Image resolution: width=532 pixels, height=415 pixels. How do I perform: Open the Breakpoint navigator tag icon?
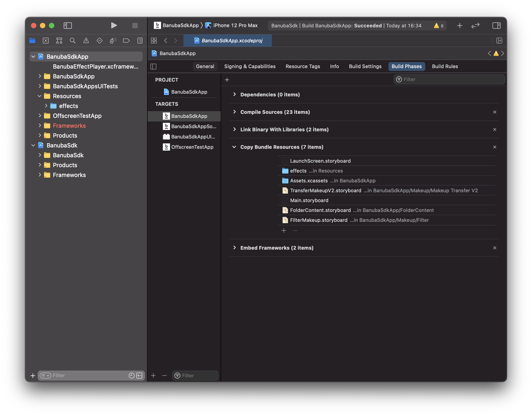[126, 41]
